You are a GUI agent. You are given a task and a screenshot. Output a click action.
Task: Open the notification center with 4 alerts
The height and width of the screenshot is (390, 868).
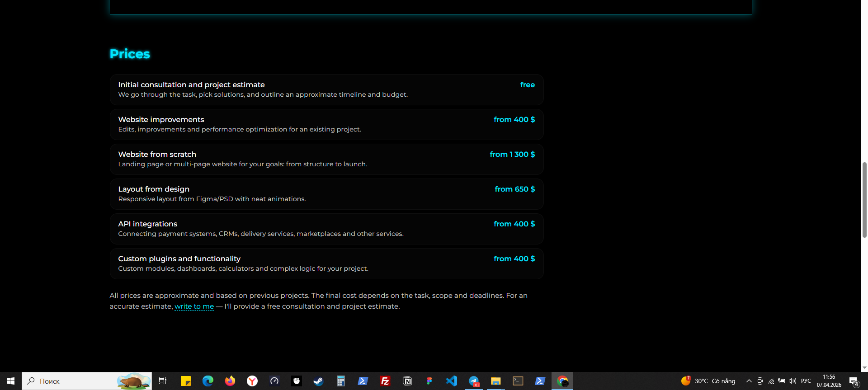[854, 381]
